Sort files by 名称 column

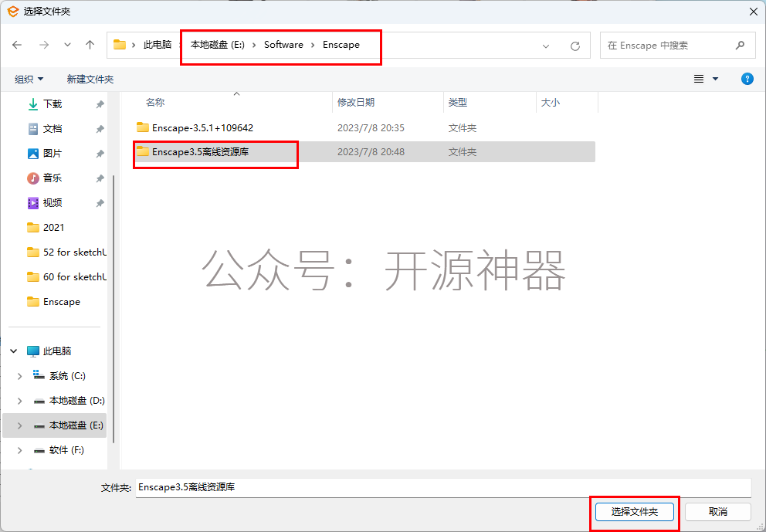pyautogui.click(x=155, y=103)
